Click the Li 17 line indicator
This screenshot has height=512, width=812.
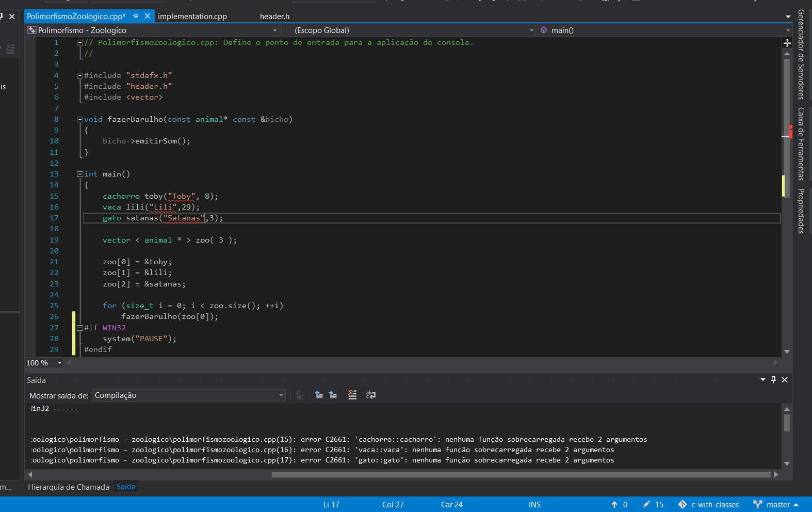point(331,505)
